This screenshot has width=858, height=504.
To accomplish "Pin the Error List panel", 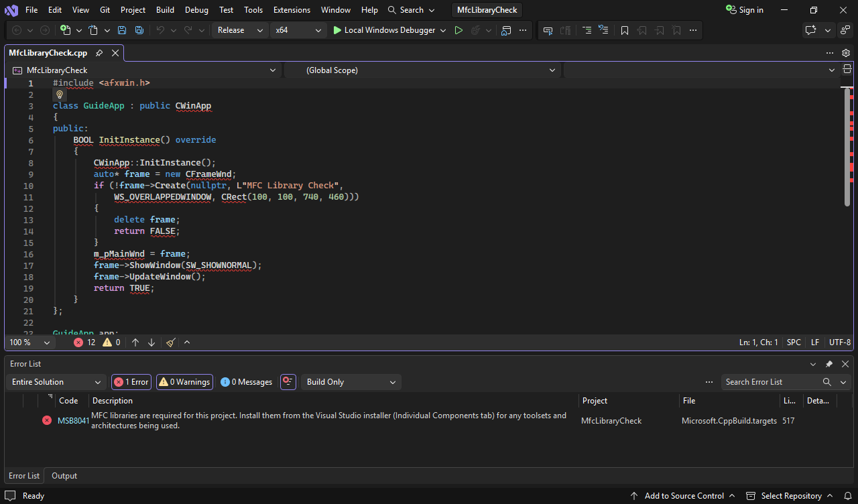I will coord(829,364).
